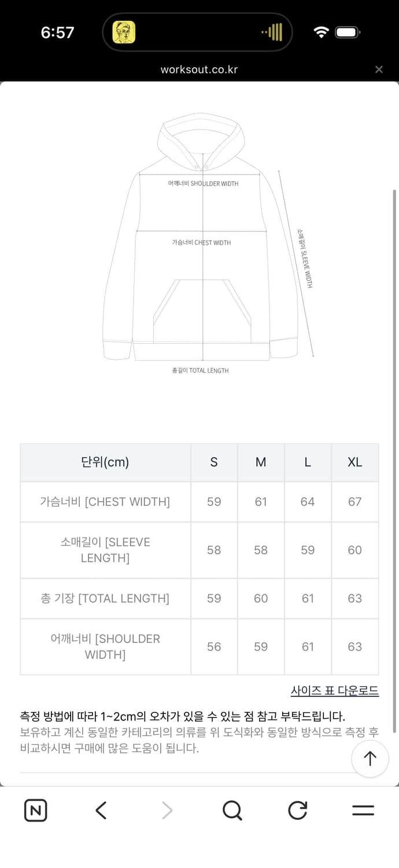Navigate back using the left arrow icon
The width and height of the screenshot is (399, 868).
coord(101,810)
